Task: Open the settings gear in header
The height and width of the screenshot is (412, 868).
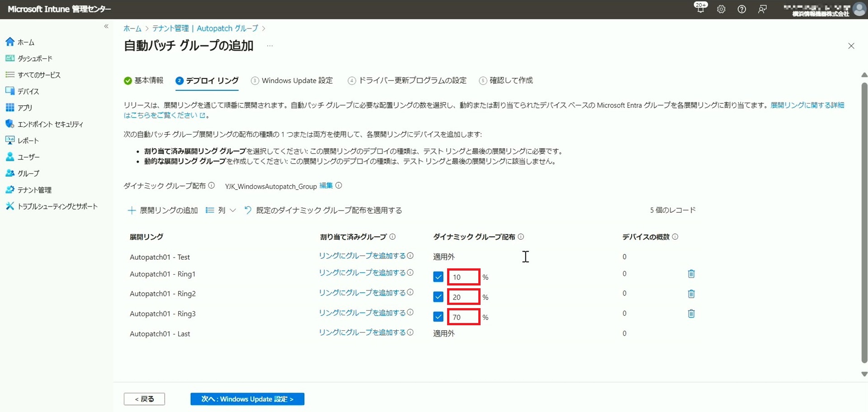Action: (721, 9)
